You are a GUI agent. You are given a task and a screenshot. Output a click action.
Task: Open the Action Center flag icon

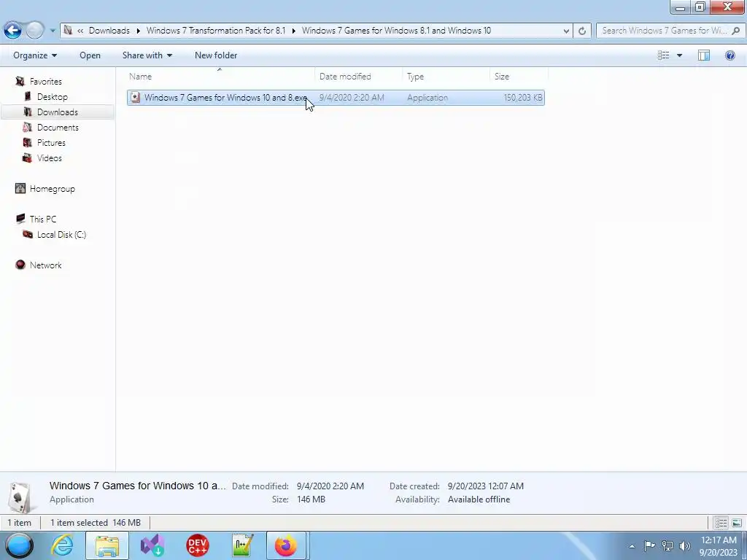tap(649, 545)
